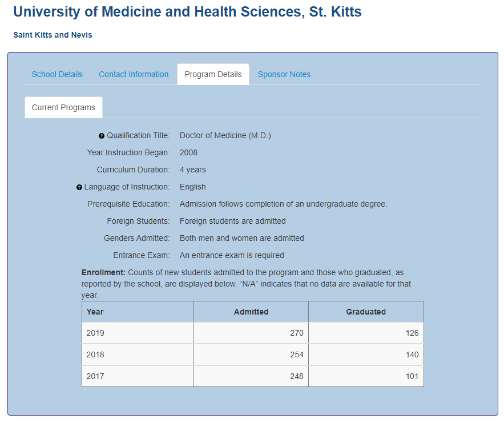504x423 pixels.
Task: Select the Program Details tab
Action: (213, 74)
